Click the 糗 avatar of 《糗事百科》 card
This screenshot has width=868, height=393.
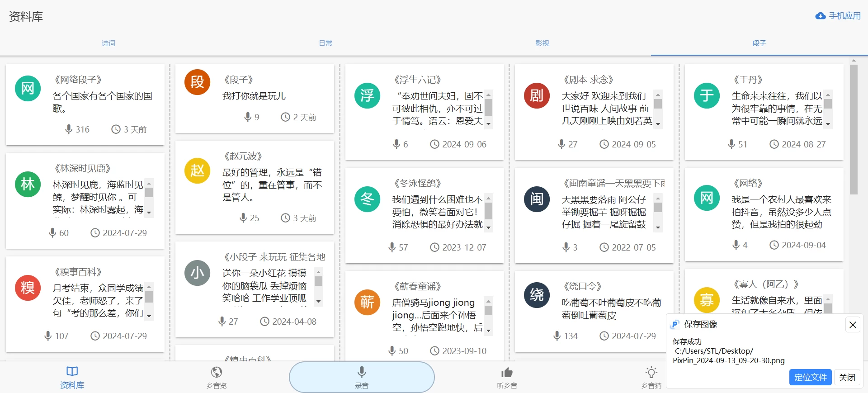[x=28, y=288]
